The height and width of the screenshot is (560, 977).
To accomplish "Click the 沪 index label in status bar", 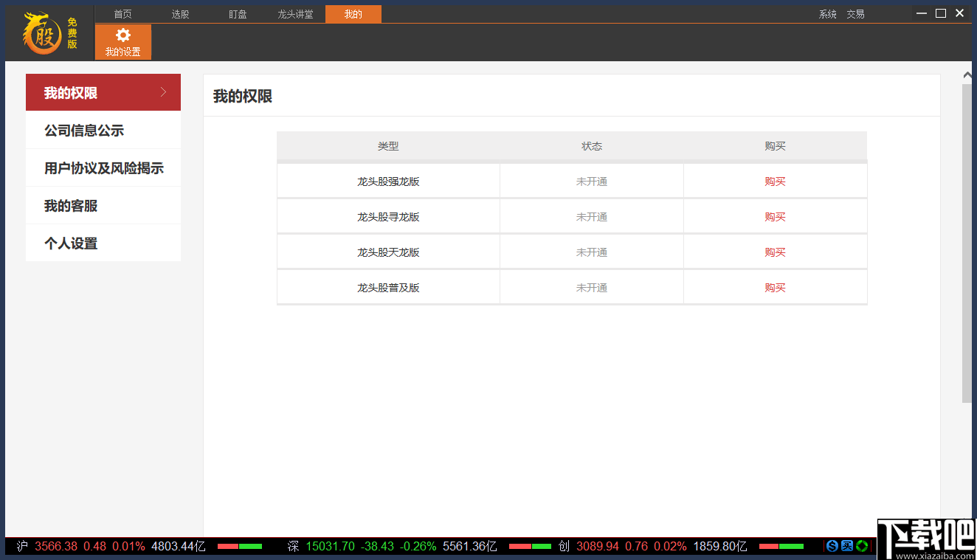I will [x=22, y=547].
